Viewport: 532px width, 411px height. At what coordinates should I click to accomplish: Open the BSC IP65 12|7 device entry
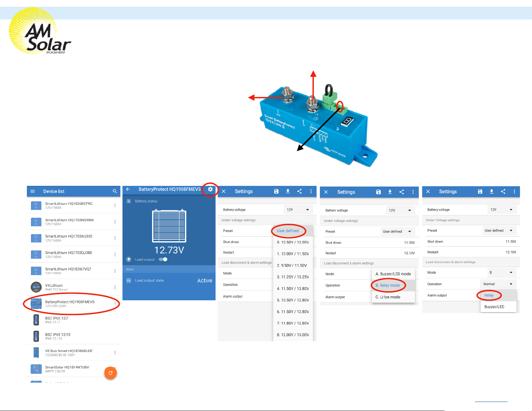tap(74, 320)
